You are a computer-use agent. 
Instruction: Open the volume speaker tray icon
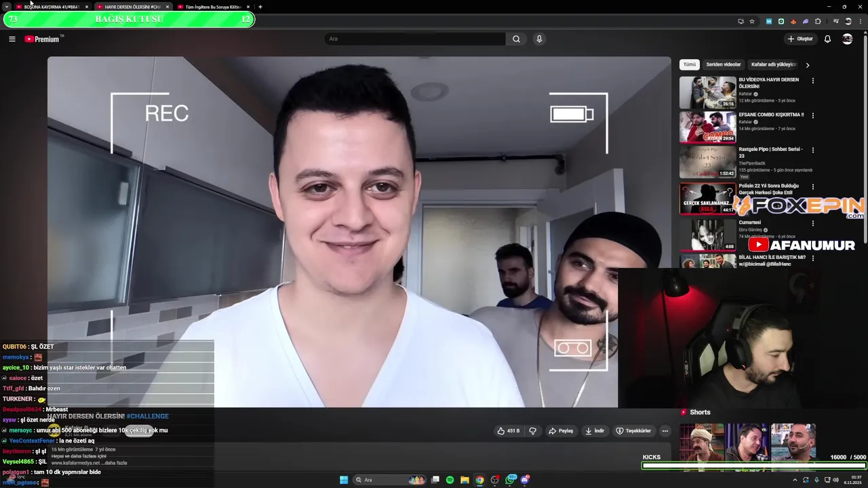(x=835, y=480)
